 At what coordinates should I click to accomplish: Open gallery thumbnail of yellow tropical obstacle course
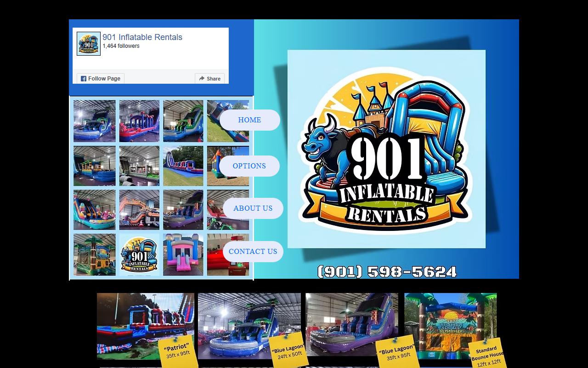click(95, 166)
